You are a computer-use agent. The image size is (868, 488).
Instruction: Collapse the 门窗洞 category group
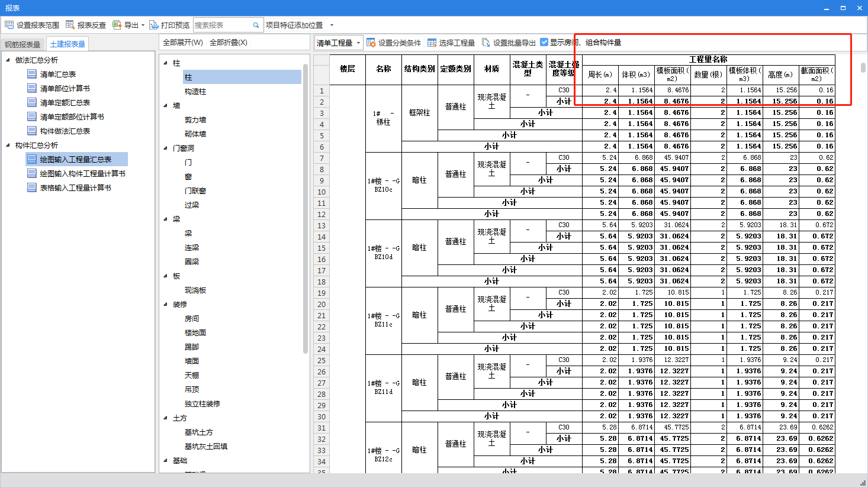tap(166, 148)
